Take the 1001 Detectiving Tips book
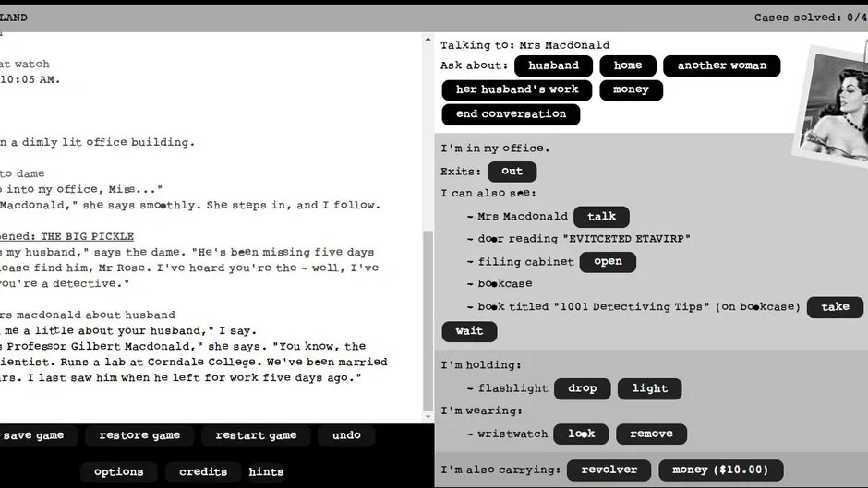 pyautogui.click(x=835, y=307)
